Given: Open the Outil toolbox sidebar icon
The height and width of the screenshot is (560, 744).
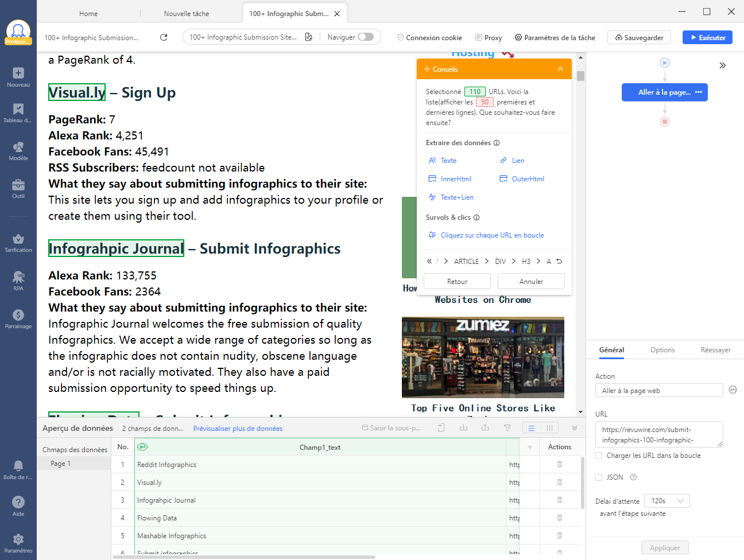Looking at the screenshot, I should tap(18, 189).
